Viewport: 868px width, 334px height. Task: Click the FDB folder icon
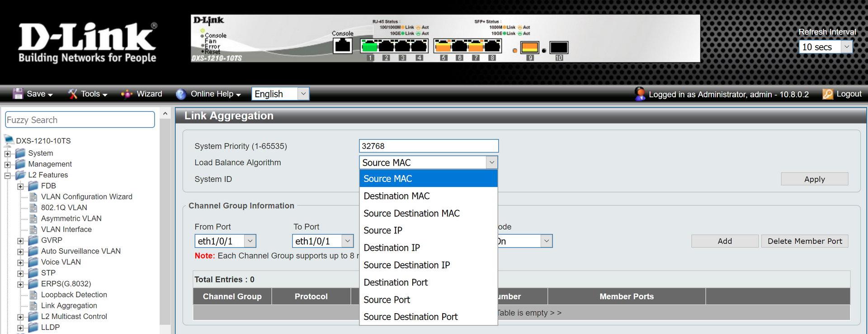33,186
